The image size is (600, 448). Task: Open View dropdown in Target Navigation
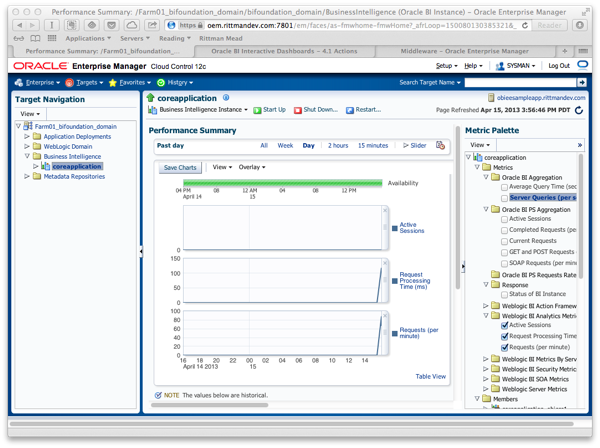coord(30,114)
